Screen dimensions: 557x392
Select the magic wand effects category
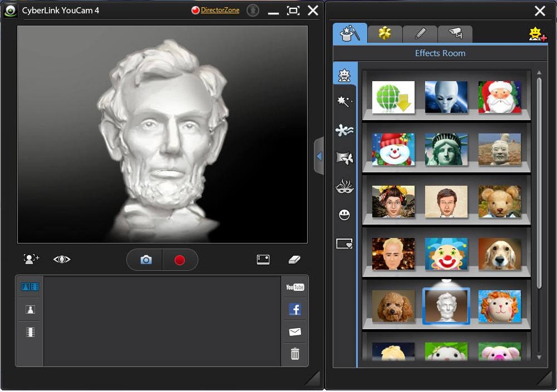click(344, 102)
